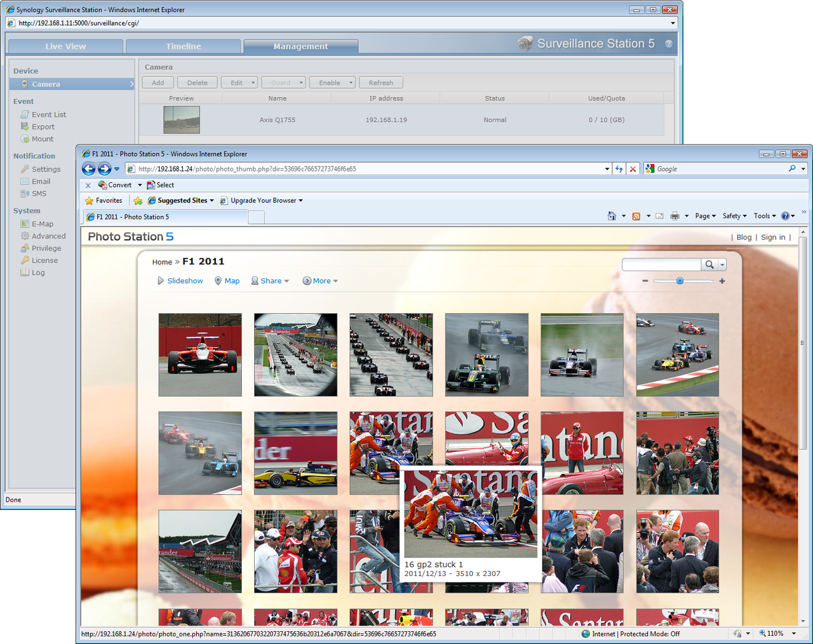The image size is (813, 644).
Task: Stop loading with the red X icon
Action: tap(633, 169)
